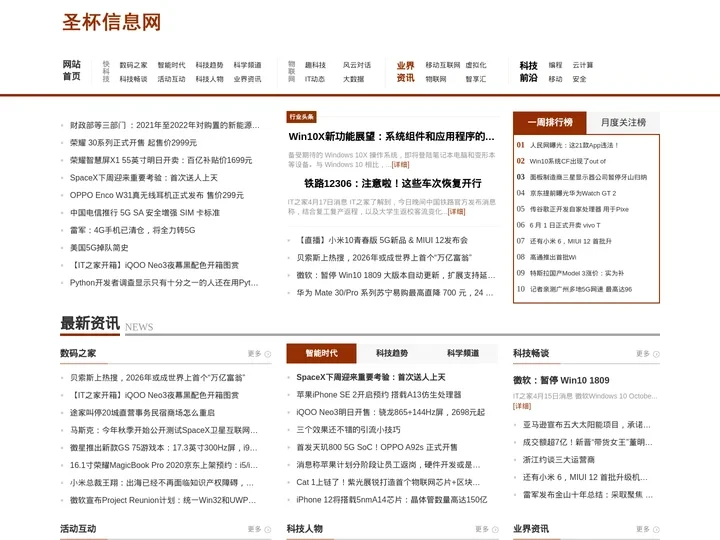
Task: Open 编程 navigation link
Action: tap(555, 65)
